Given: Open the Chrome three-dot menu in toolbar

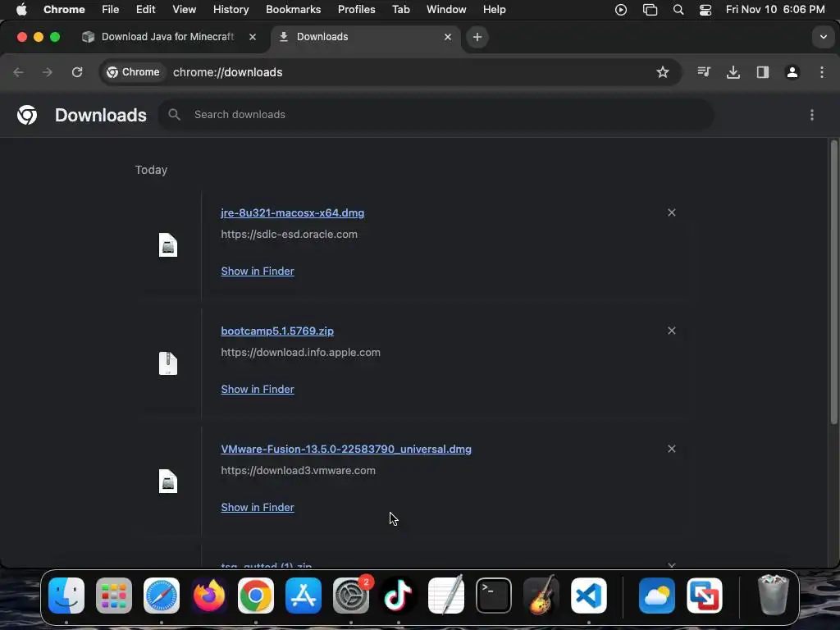Looking at the screenshot, I should pos(822,72).
